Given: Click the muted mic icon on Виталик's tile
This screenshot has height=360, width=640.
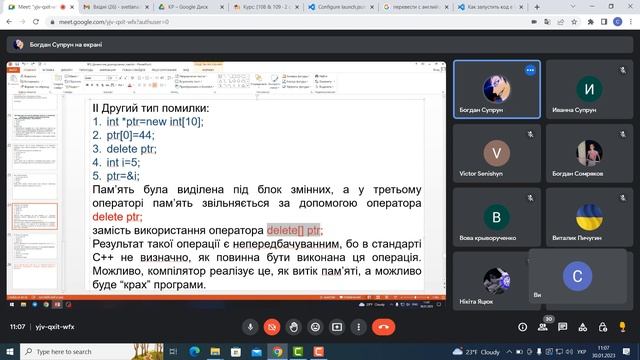Looking at the screenshot, I should click(622, 198).
